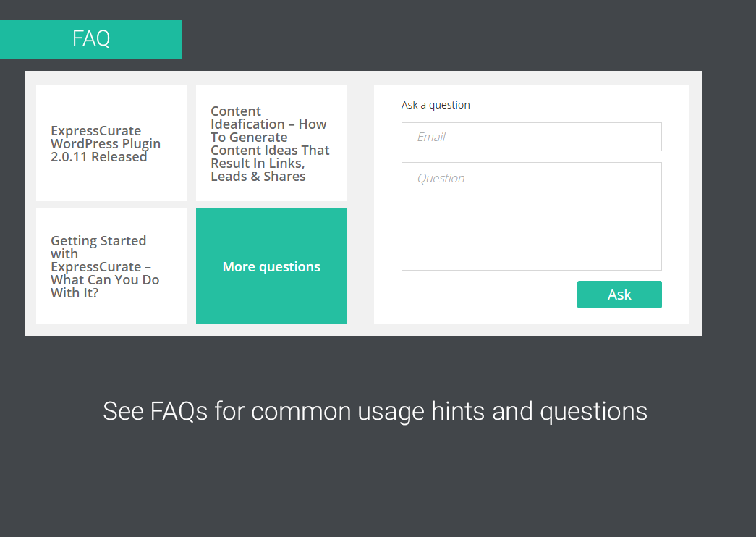Click the white Ask text on the button
This screenshot has height=537, width=756.
click(x=619, y=295)
